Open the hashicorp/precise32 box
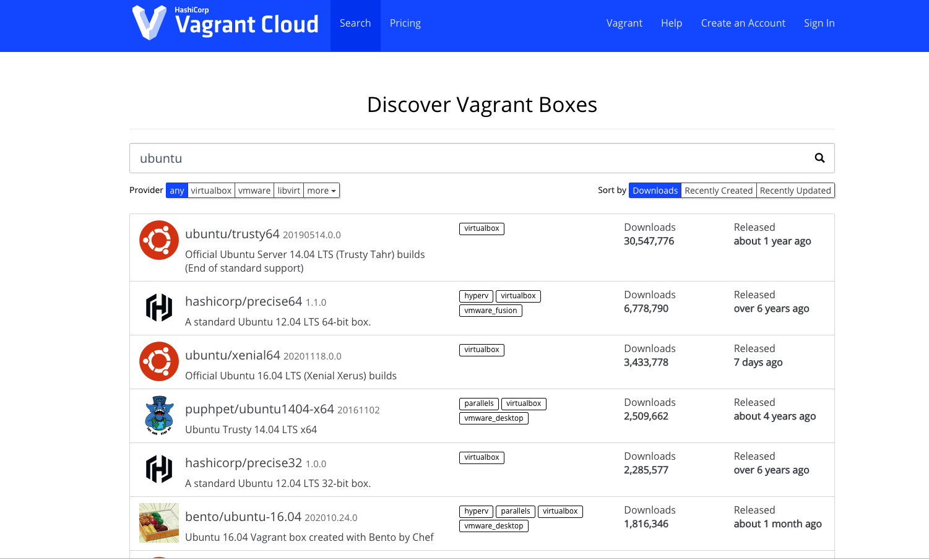929x560 pixels. point(243,463)
